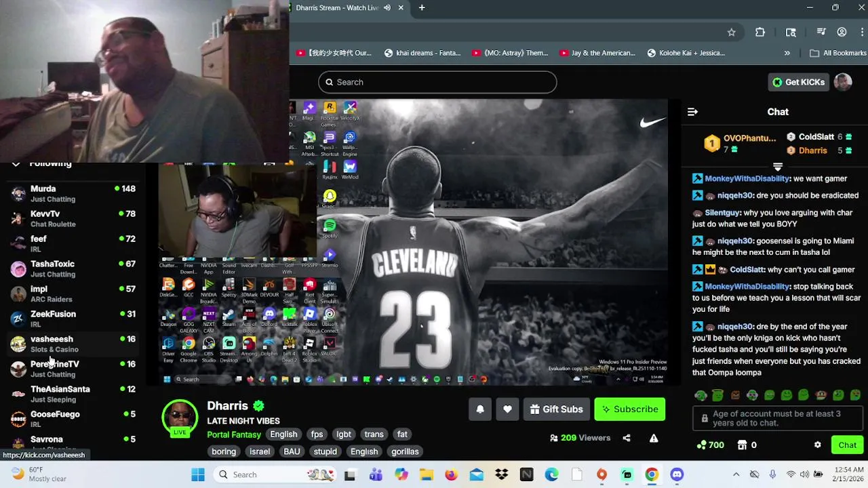Open the first YouTube bookmark with Chinese title
The width and height of the screenshot is (868, 488).
334,53
